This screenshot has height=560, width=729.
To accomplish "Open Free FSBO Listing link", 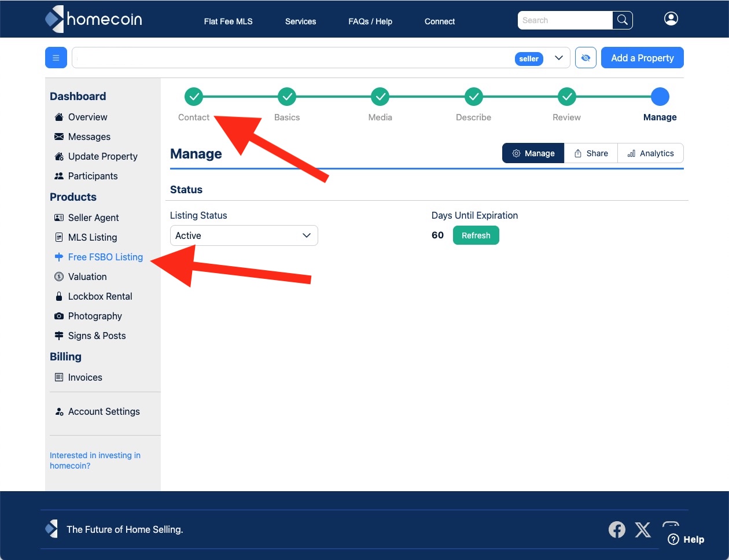I will point(99,257).
